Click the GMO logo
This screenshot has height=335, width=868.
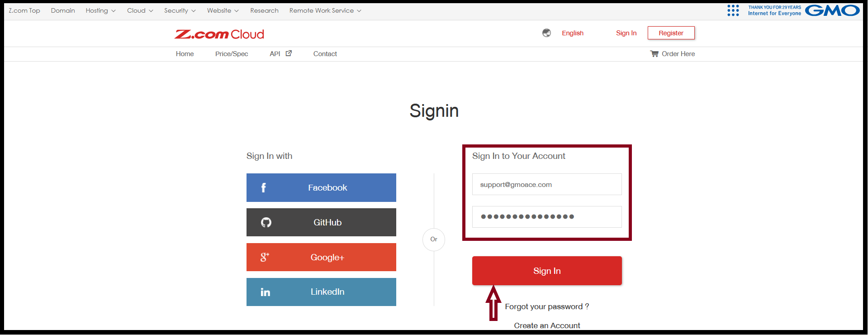[x=832, y=10]
